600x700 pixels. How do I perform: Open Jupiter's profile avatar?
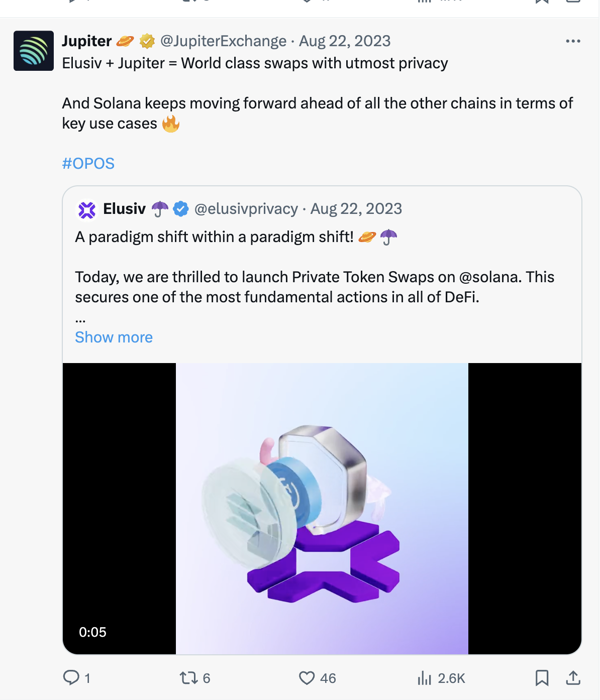point(34,51)
